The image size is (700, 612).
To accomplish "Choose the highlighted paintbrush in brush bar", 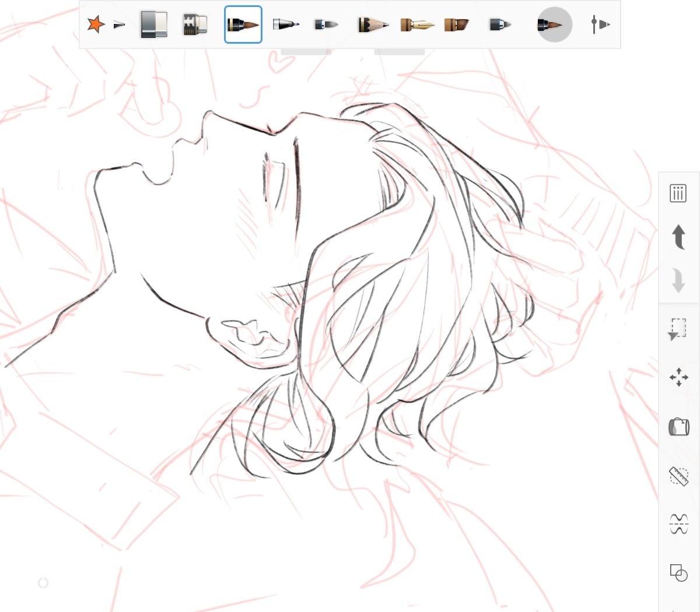I will [243, 24].
